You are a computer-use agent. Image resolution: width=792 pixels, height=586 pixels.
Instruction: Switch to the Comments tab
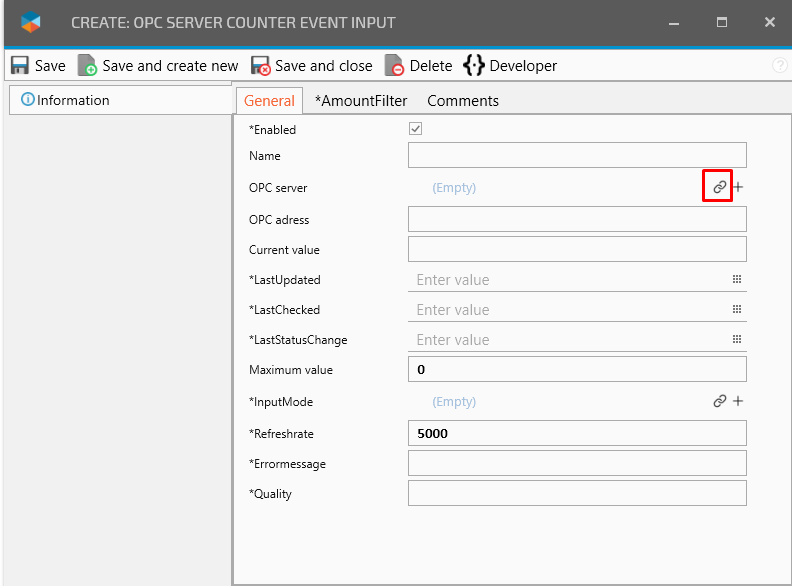click(x=463, y=101)
